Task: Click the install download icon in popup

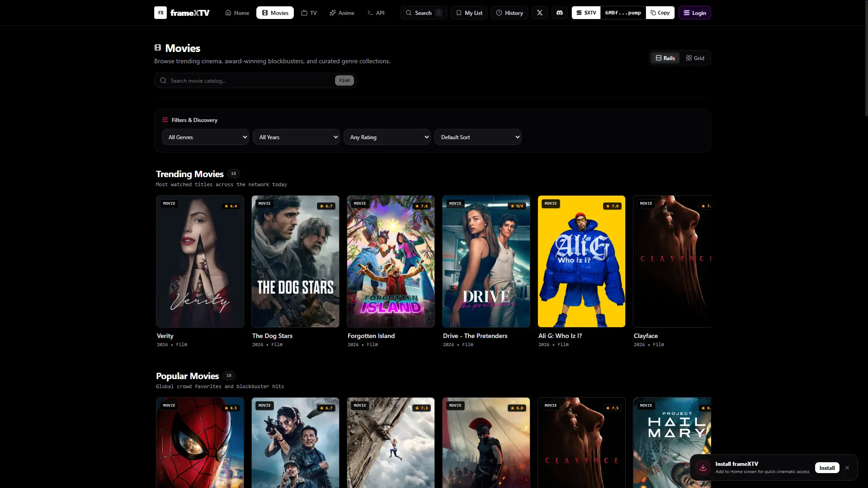Action: coord(703,468)
